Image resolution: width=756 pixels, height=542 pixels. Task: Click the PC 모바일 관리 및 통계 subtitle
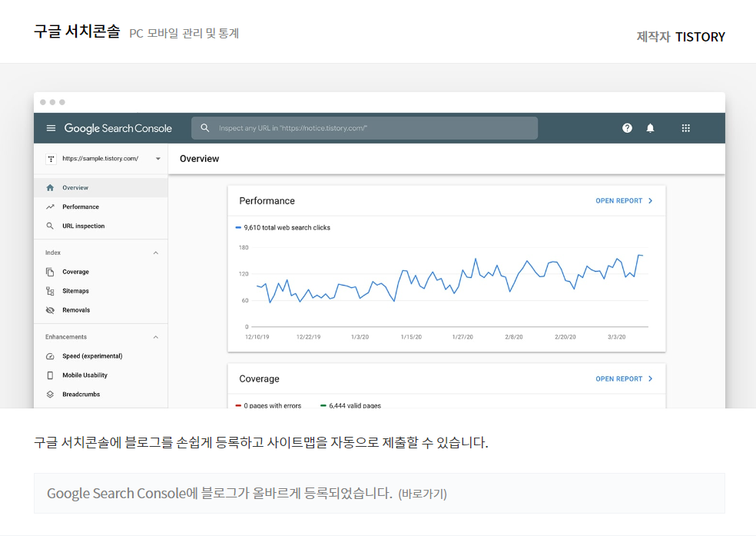(x=184, y=33)
